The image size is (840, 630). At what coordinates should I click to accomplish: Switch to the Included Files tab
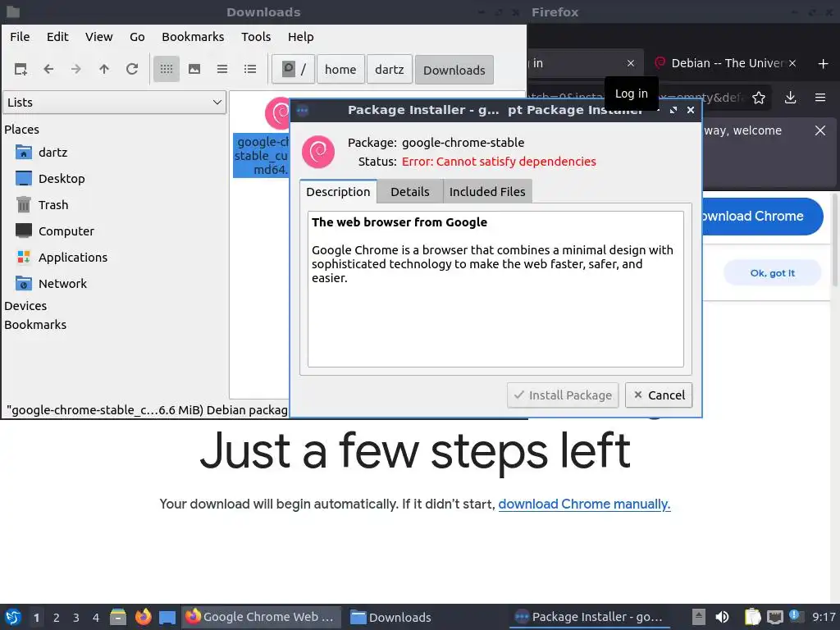pos(487,192)
